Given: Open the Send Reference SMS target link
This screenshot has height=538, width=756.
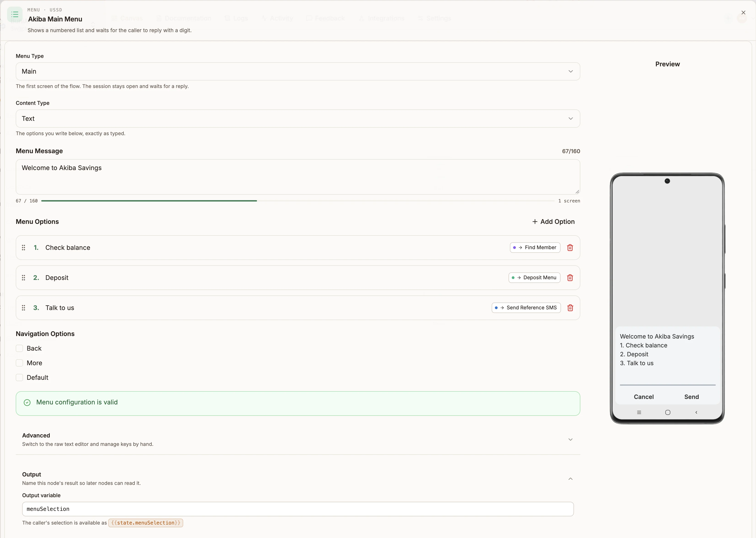Looking at the screenshot, I should click(526, 308).
